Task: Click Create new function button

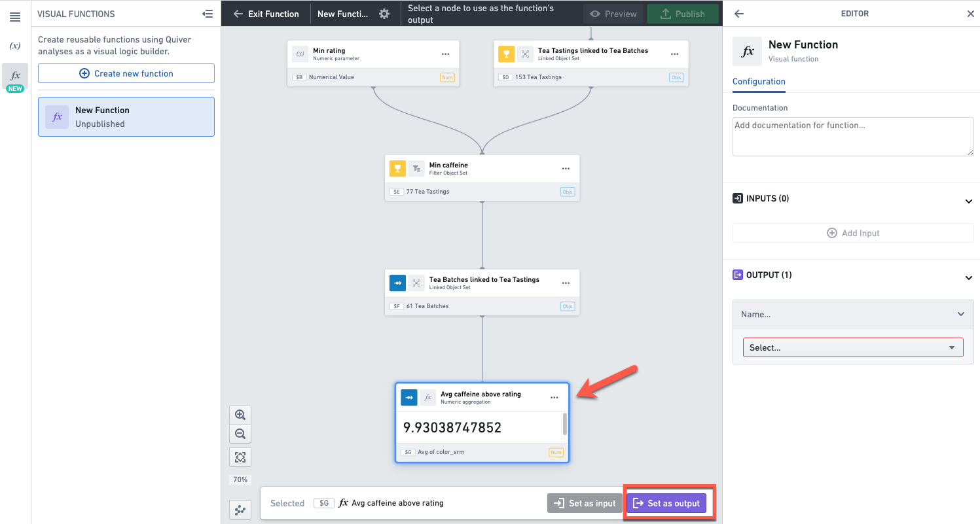Action: (x=126, y=73)
